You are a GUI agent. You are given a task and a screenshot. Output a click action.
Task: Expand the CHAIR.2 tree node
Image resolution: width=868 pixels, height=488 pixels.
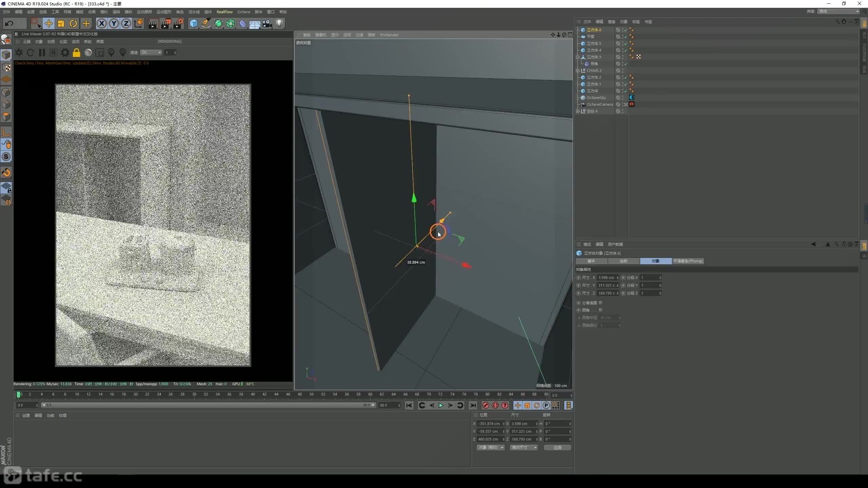tap(578, 70)
